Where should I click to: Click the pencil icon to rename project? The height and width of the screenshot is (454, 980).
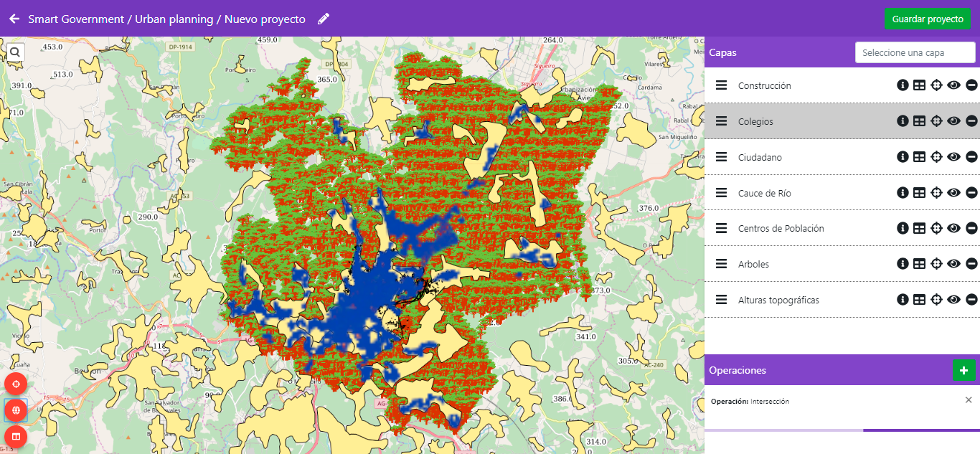coord(324,19)
